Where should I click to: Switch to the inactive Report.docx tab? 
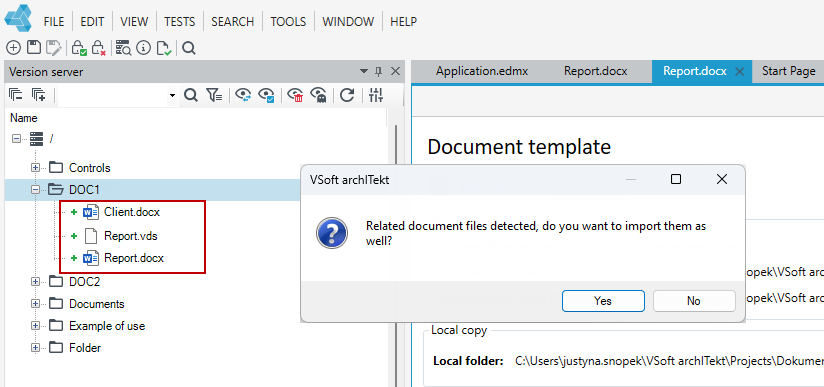click(595, 72)
